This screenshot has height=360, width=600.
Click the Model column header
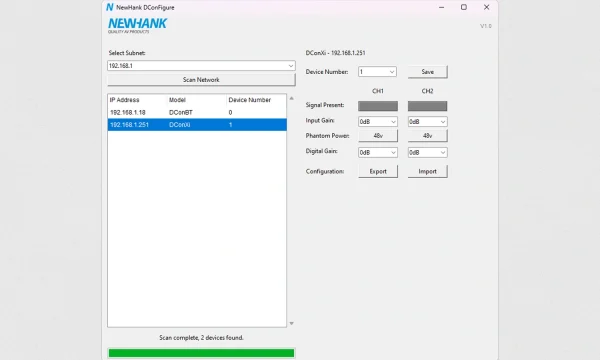click(196, 100)
